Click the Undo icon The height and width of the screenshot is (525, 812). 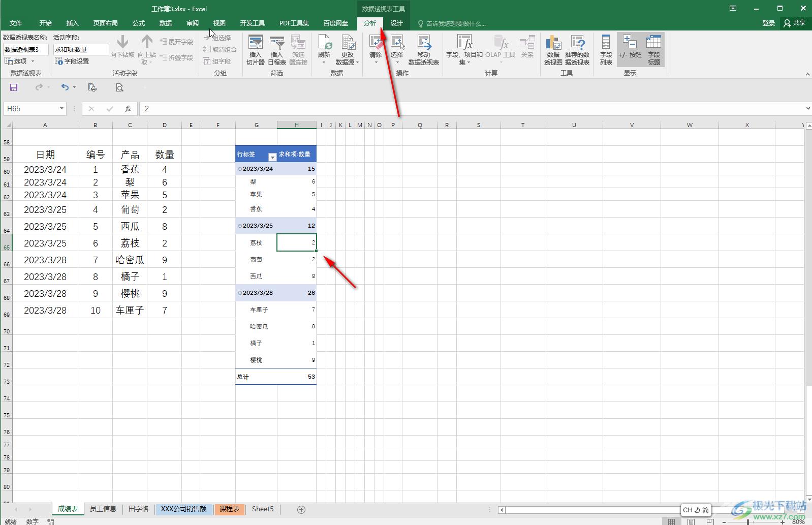tap(65, 87)
